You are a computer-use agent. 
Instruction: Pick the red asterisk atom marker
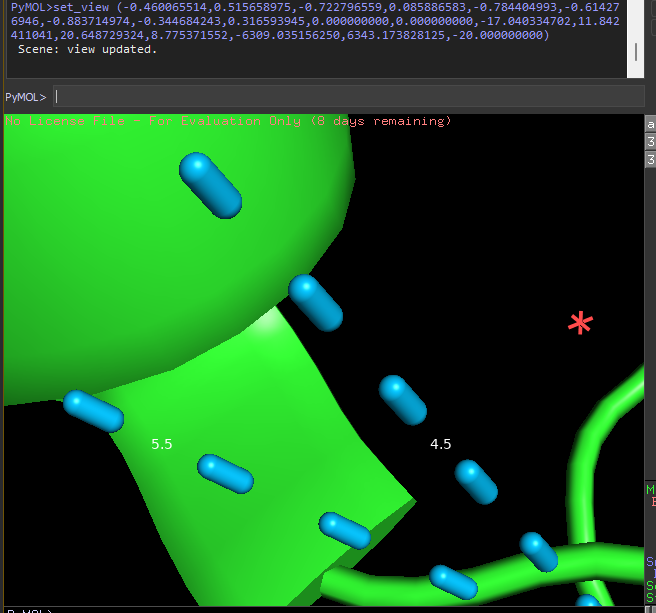(x=580, y=323)
